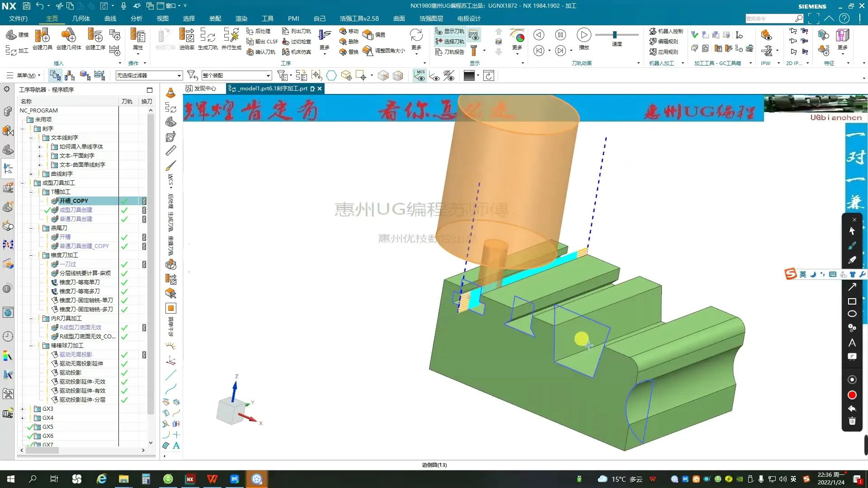Screen dimensions: 868x488
Task: Toggle 显示刀轨 (Display Tool Path) button
Action: [450, 31]
